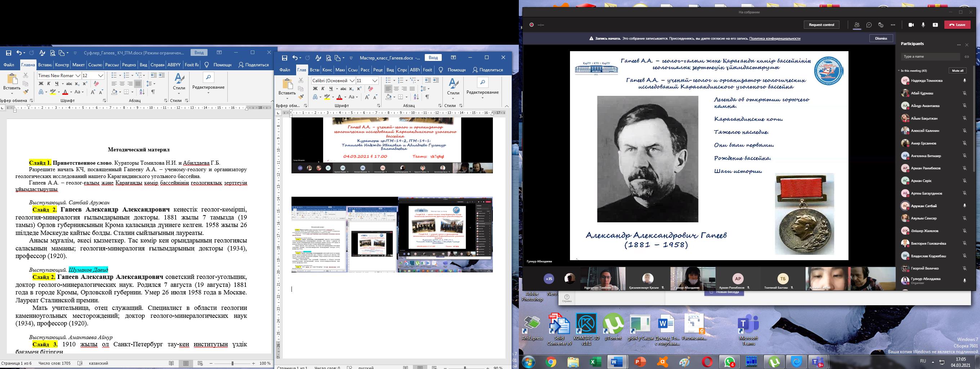Open Foxit tab in Мастер_класс_Гапеев window
980x369 pixels.
pyautogui.click(x=428, y=70)
